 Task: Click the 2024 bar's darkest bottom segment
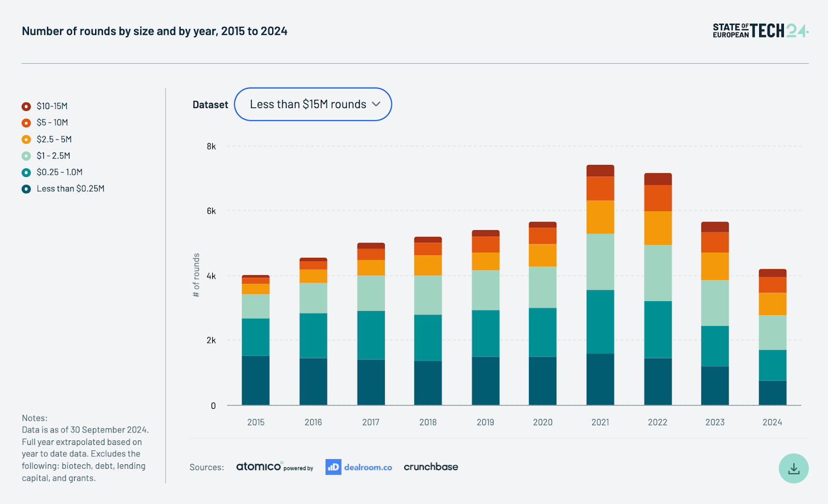point(772,393)
